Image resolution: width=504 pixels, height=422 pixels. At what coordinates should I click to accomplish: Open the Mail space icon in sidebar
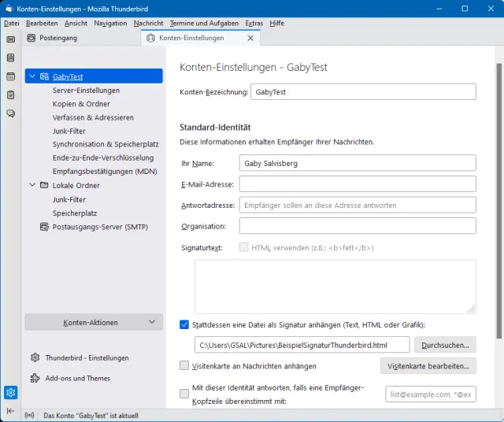point(10,39)
